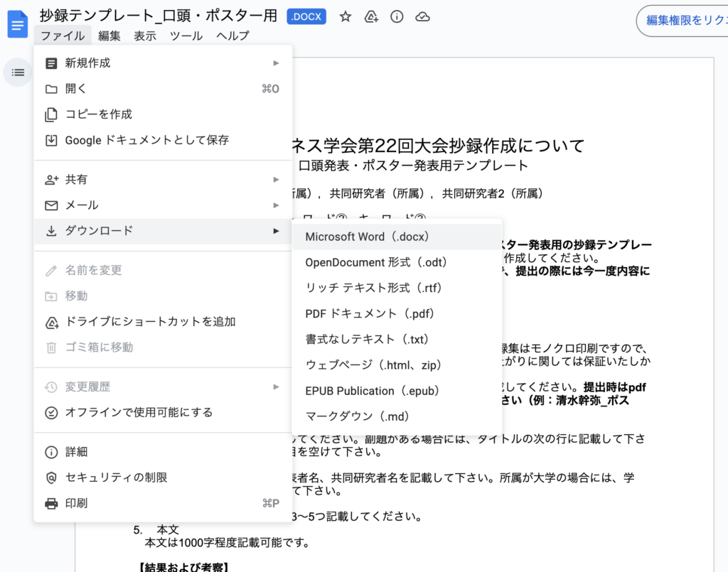Click the folder icon next to 開く

click(x=51, y=89)
